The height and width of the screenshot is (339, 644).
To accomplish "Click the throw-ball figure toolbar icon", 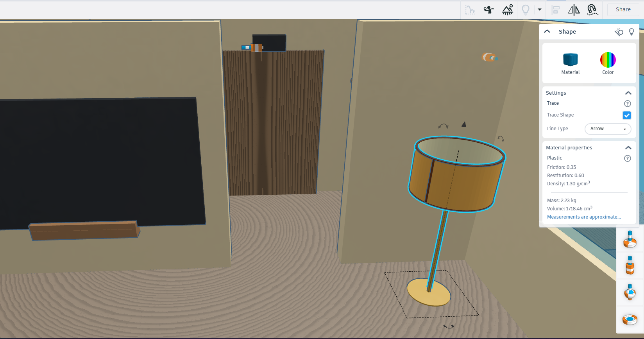I will (488, 9).
